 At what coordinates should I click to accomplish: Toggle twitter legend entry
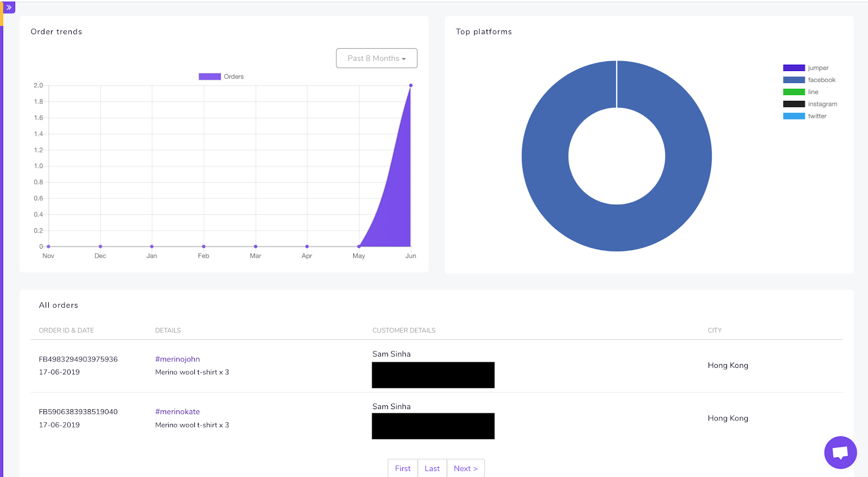805,116
